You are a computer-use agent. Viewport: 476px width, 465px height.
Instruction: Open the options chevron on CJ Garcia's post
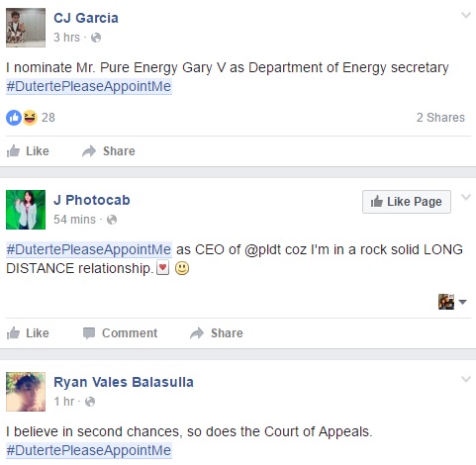[x=466, y=15]
